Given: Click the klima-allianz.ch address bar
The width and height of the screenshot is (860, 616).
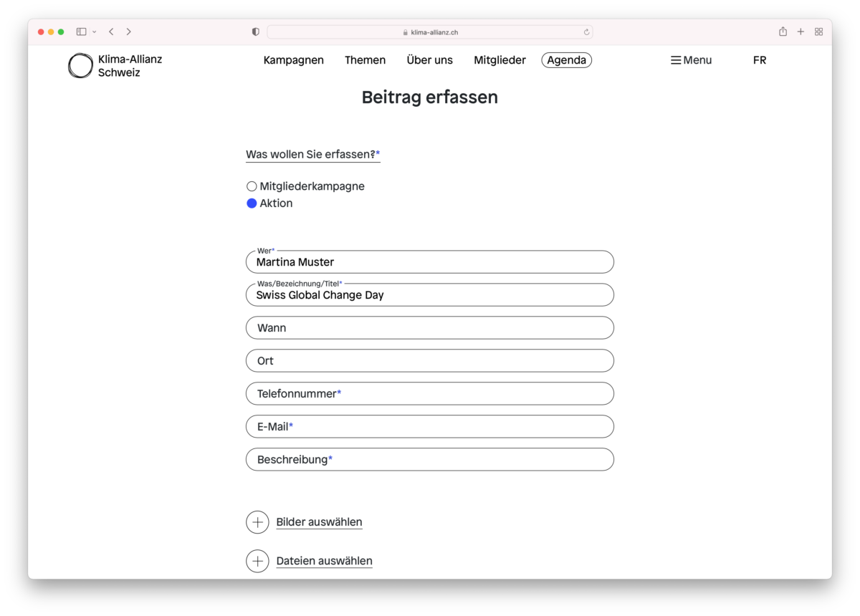Looking at the screenshot, I should (x=430, y=32).
